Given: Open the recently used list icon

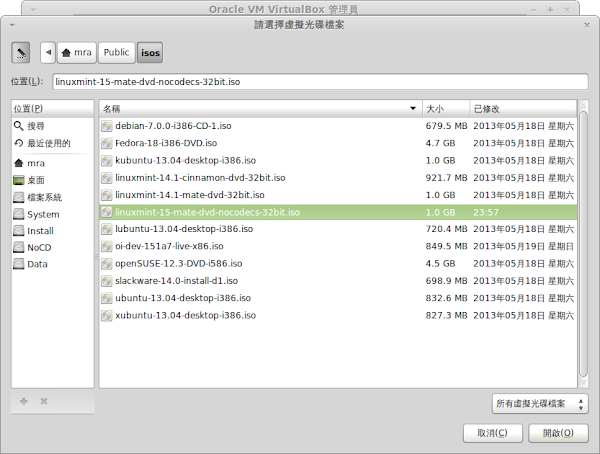Looking at the screenshot, I should click(18, 143).
